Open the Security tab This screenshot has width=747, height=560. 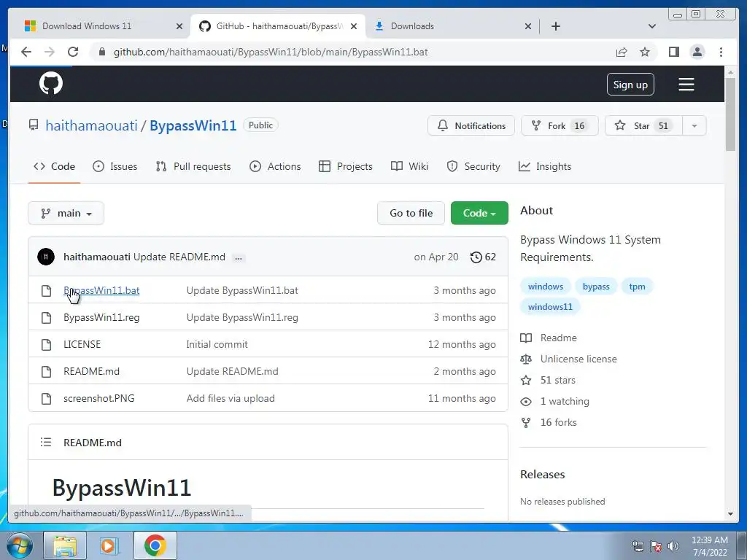473,167
